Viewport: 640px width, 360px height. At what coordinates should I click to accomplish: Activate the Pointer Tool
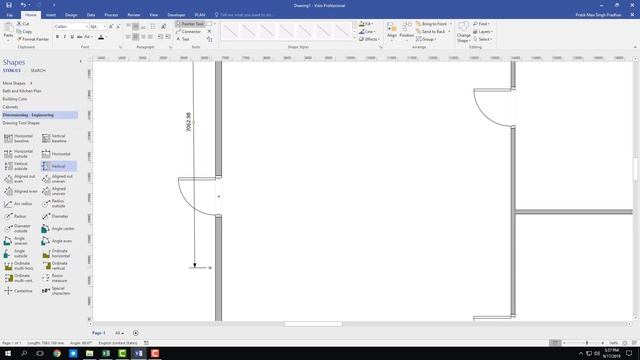point(190,24)
